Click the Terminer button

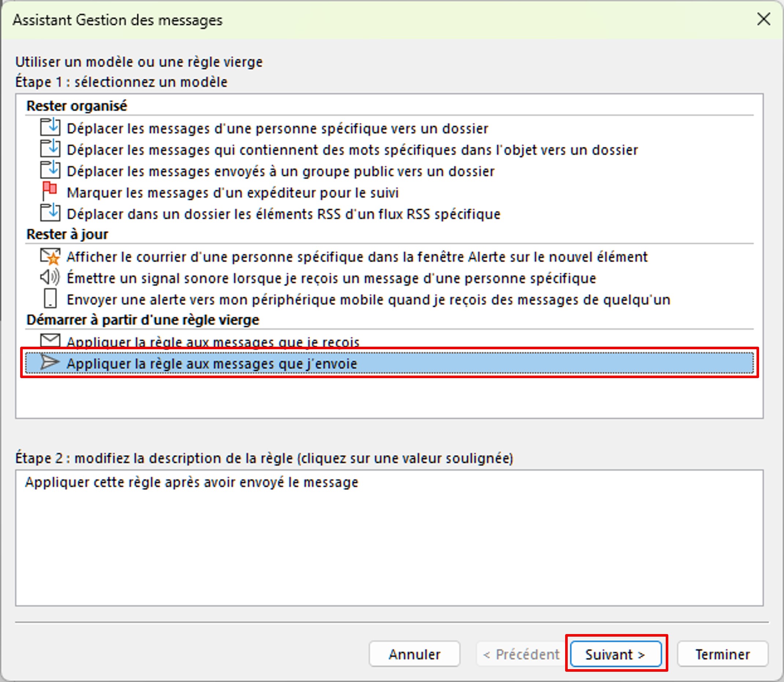pos(722,654)
